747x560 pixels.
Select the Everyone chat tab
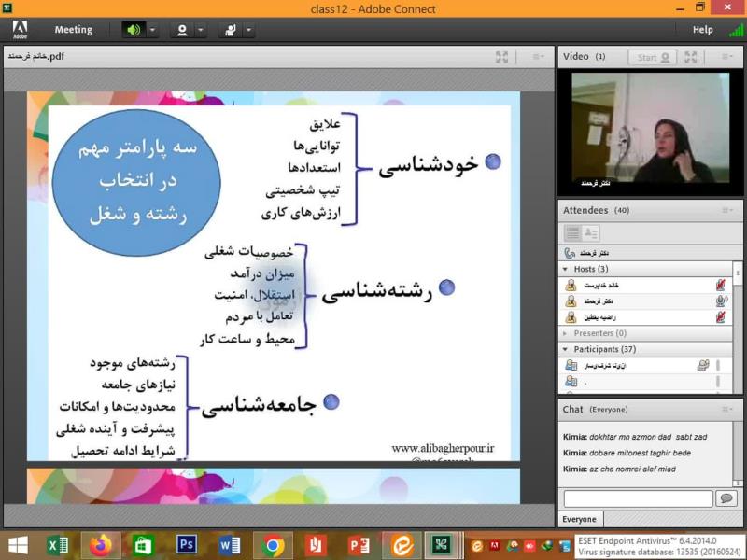coord(579,520)
